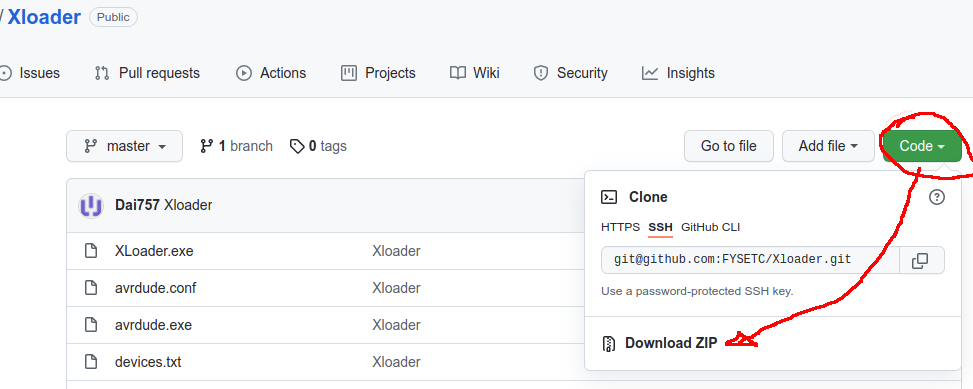This screenshot has width=973, height=389.
Task: Open the Insights tab
Action: (678, 73)
